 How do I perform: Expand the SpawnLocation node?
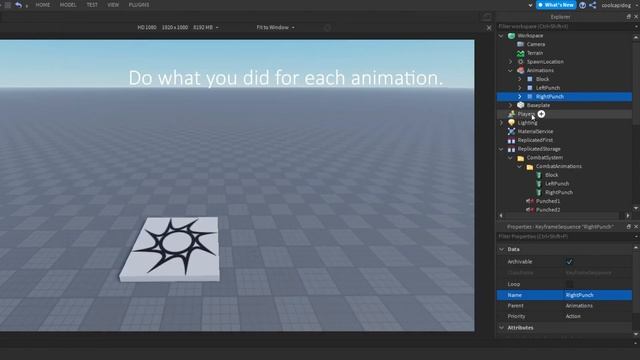click(511, 62)
